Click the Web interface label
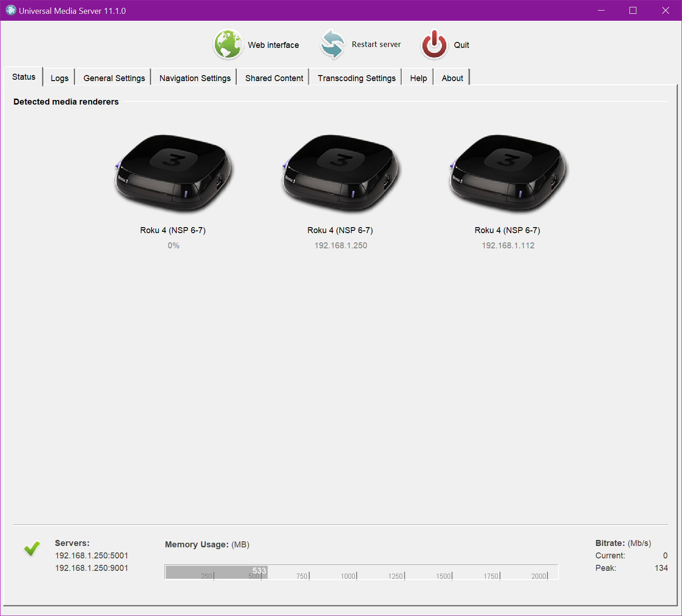Viewport: 682px width, 616px height. point(273,45)
